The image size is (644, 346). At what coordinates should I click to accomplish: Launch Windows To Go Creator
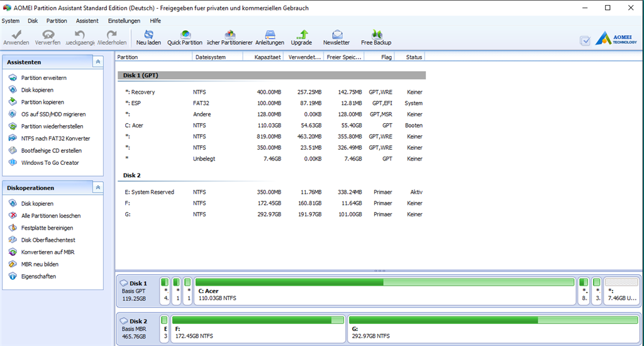click(50, 163)
